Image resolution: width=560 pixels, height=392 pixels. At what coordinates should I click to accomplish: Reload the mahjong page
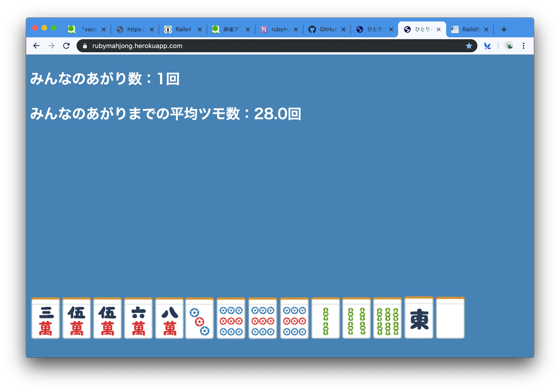pos(66,45)
